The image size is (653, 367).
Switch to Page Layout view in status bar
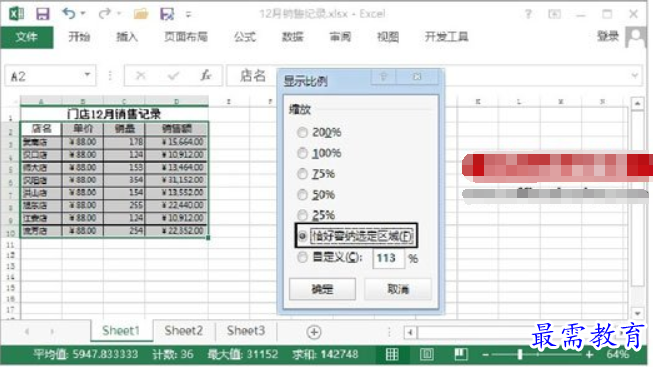426,355
